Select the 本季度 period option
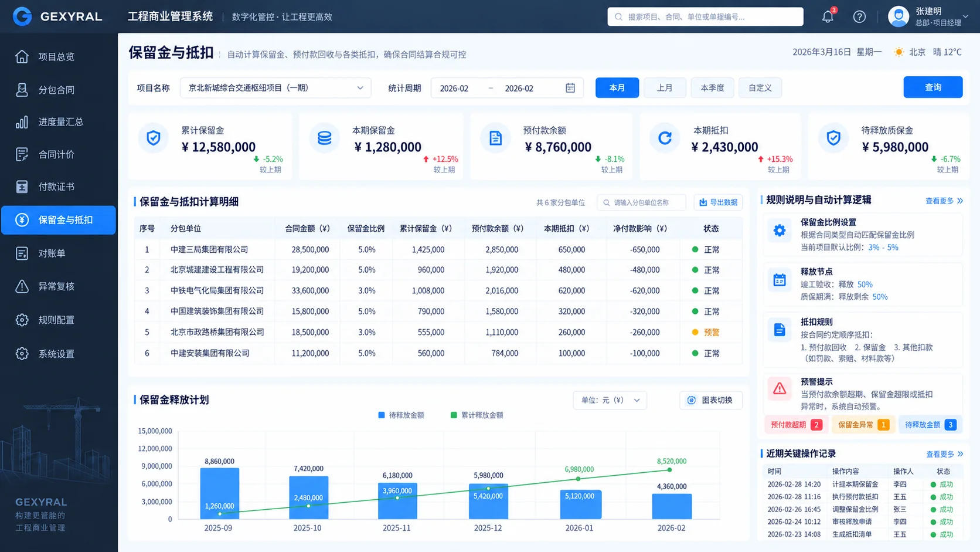 pyautogui.click(x=712, y=88)
